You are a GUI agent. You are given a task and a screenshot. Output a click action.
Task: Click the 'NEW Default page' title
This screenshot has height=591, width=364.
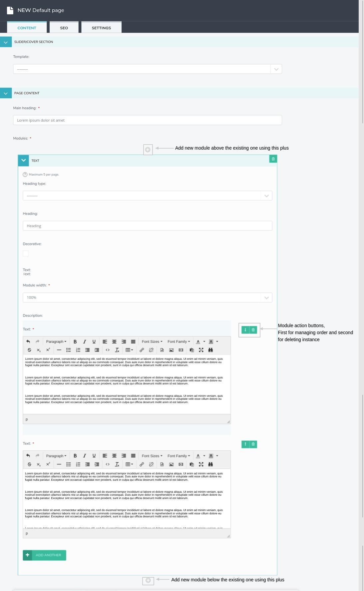click(x=41, y=10)
